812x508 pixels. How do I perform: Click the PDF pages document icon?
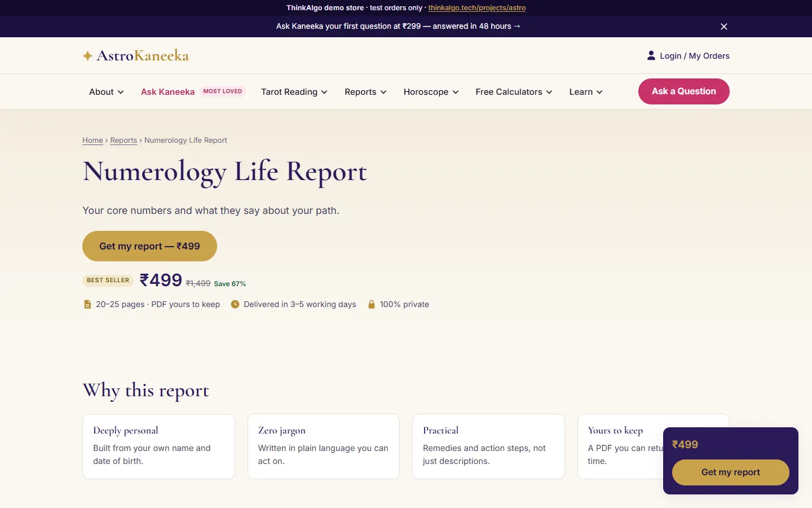[x=87, y=304]
